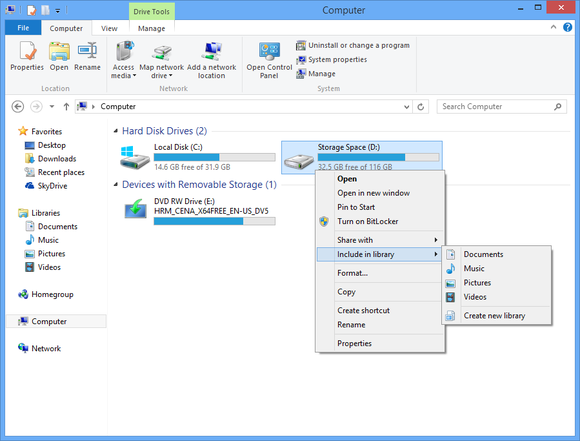Select Create new library in the submenu
The image size is (580, 441).
click(496, 316)
